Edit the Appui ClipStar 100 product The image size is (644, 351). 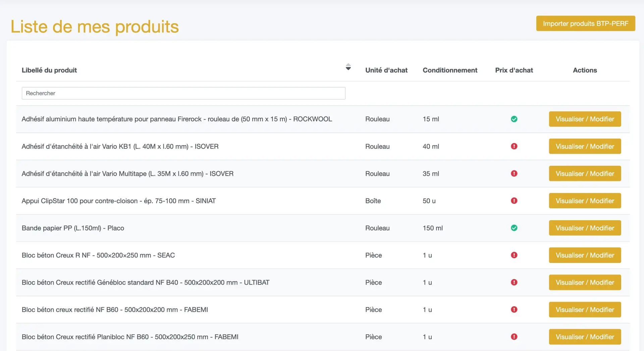[x=585, y=201]
